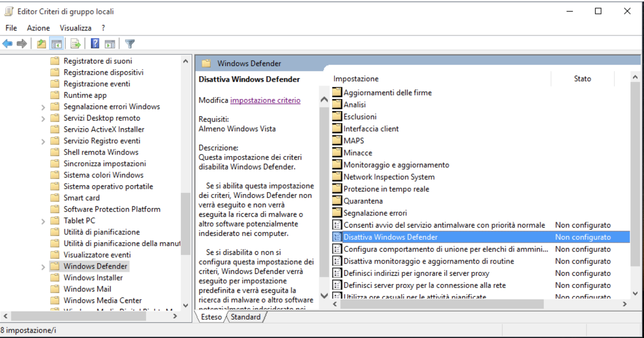Click settings list horizontal scroll left arrow
The image size is (644, 338).
[335, 304]
